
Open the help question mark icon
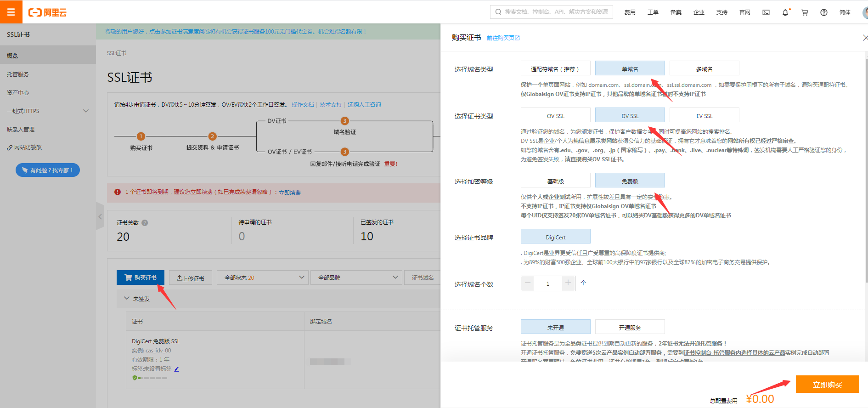pos(824,12)
